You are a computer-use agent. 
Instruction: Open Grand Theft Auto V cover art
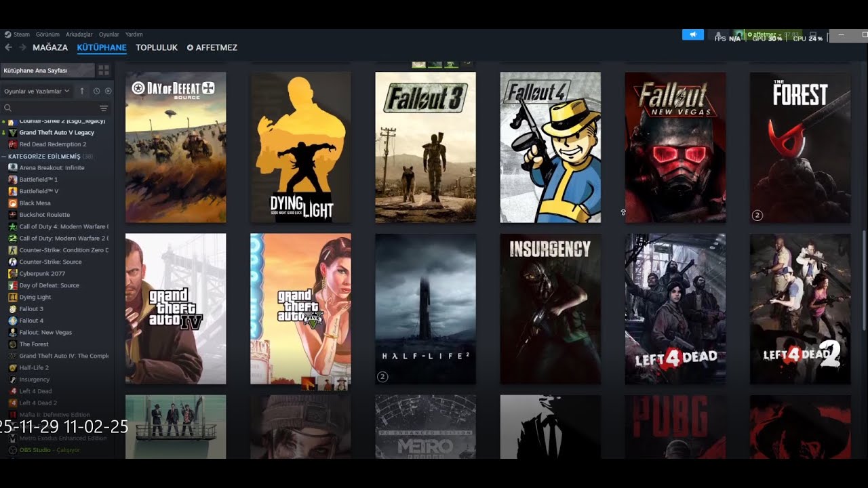tap(300, 309)
